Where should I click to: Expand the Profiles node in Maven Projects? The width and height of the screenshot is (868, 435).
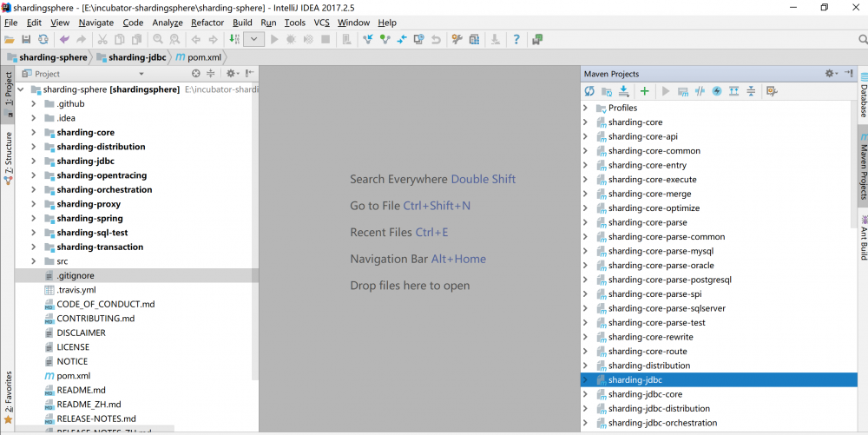[x=586, y=109]
